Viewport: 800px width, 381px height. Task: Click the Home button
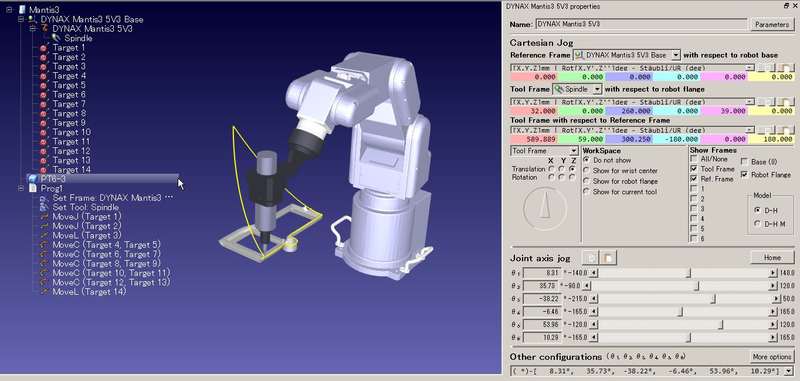[x=772, y=258]
